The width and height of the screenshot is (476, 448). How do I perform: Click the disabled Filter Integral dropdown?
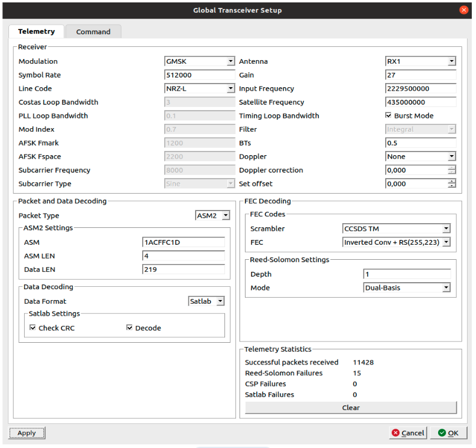pos(421,129)
